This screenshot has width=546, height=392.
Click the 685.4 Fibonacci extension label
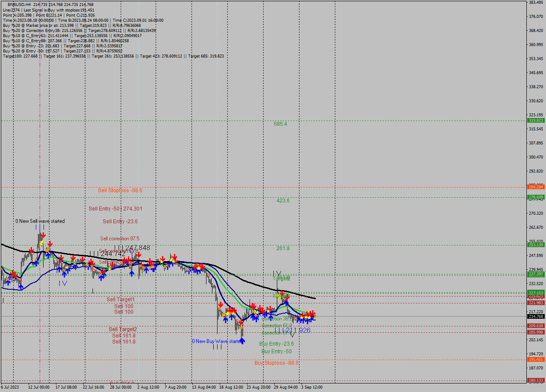coord(281,123)
